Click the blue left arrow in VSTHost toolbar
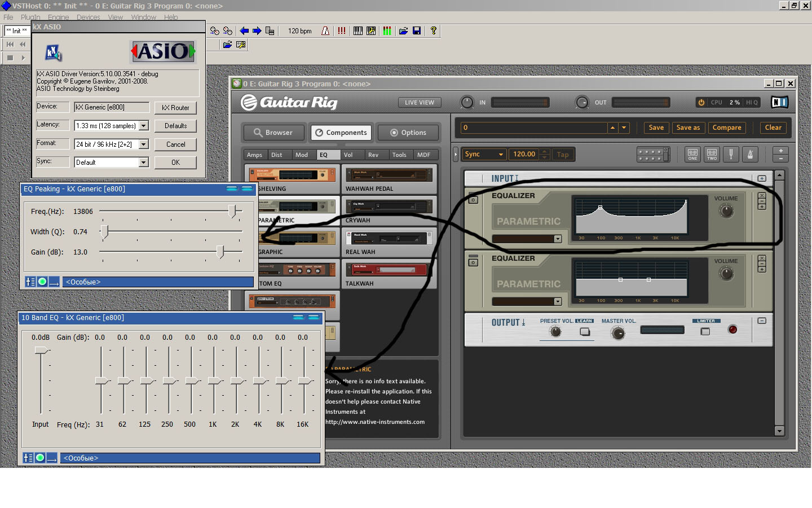The image size is (812, 508). 244,31
